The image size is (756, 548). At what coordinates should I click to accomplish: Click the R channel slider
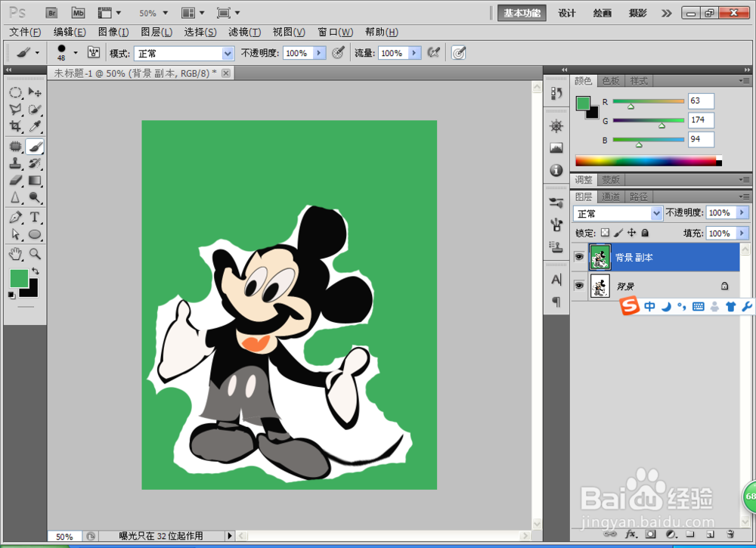[x=648, y=102]
